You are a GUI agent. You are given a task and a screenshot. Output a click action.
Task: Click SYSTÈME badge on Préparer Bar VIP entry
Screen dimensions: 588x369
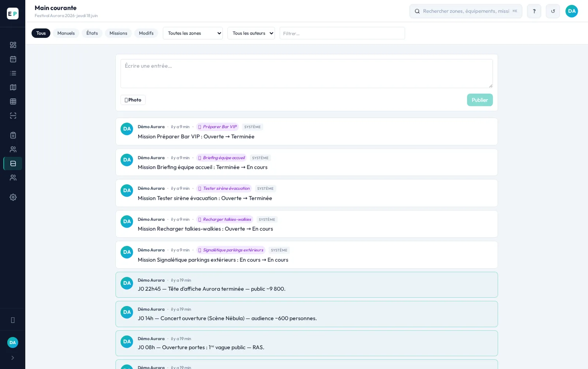(x=252, y=127)
